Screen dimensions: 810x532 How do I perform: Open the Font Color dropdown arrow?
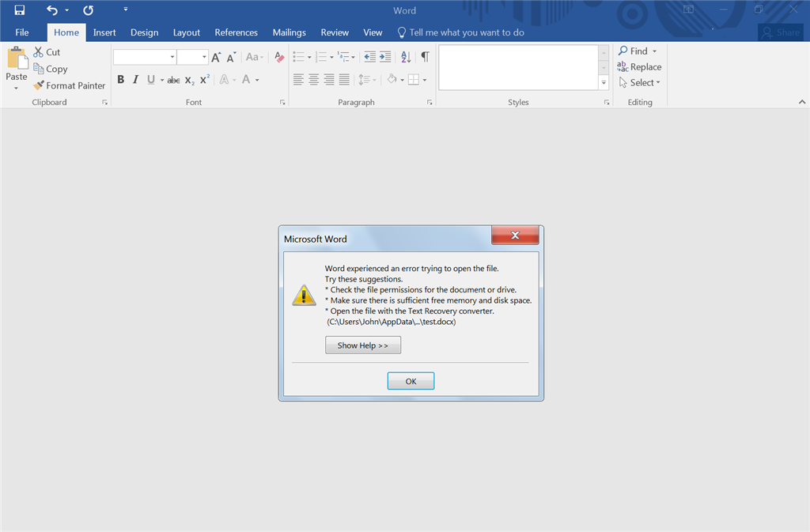point(257,80)
